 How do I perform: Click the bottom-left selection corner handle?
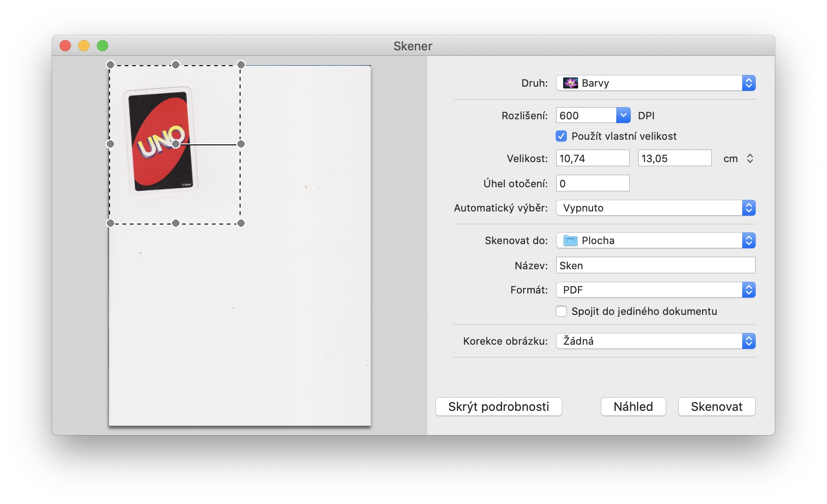(110, 223)
